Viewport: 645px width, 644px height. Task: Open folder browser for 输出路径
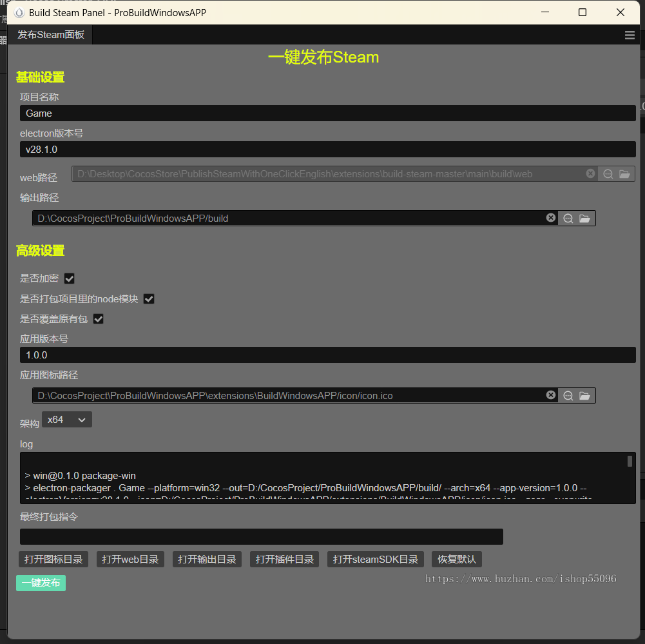pos(584,218)
